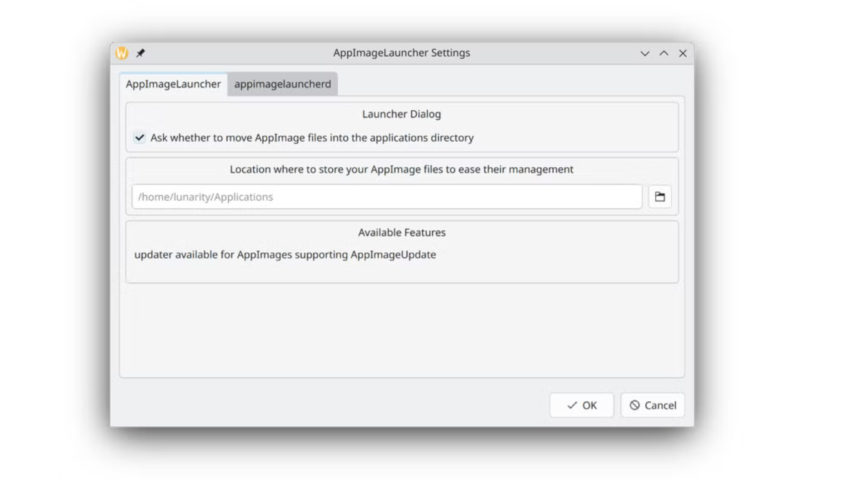This screenshot has width=868, height=488.
Task: Click the AppImageLauncher Settings title bar
Action: pyautogui.click(x=401, y=53)
